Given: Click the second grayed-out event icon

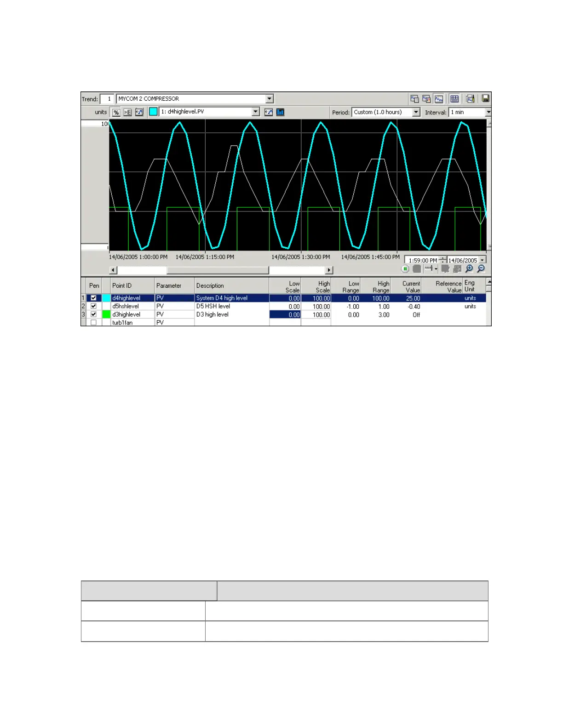Looking at the screenshot, I should (457, 269).
